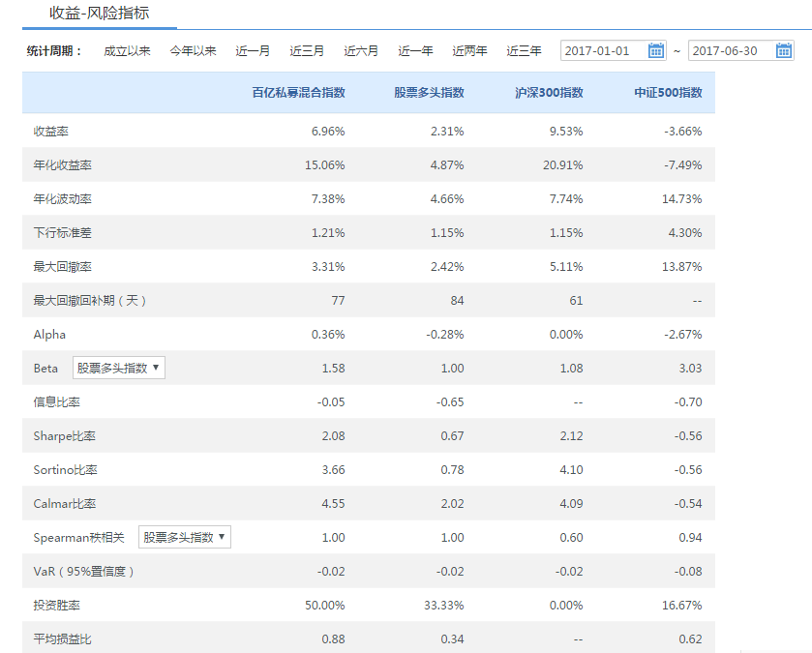This screenshot has width=812, height=653.
Task: Click the Alpha row label
Action: pyautogui.click(x=49, y=335)
